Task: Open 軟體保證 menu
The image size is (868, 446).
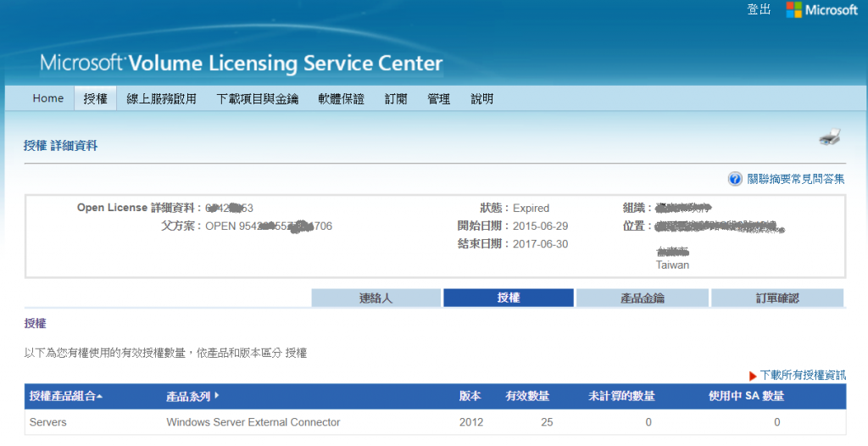Action: 341,98
